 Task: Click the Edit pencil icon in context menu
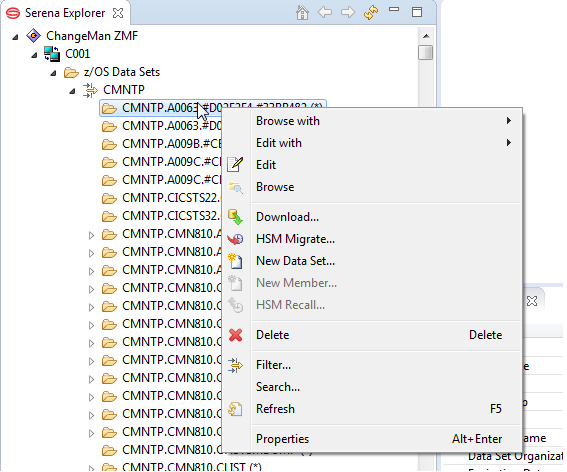point(235,165)
